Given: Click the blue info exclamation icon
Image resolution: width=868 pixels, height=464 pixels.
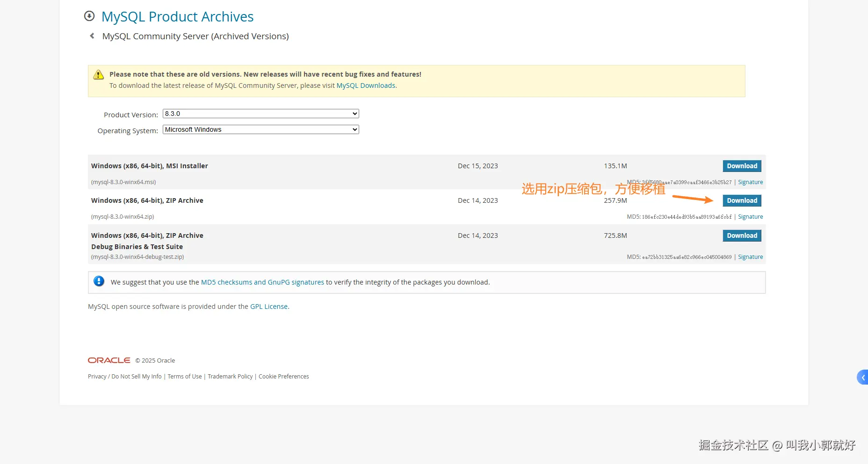Looking at the screenshot, I should [99, 281].
